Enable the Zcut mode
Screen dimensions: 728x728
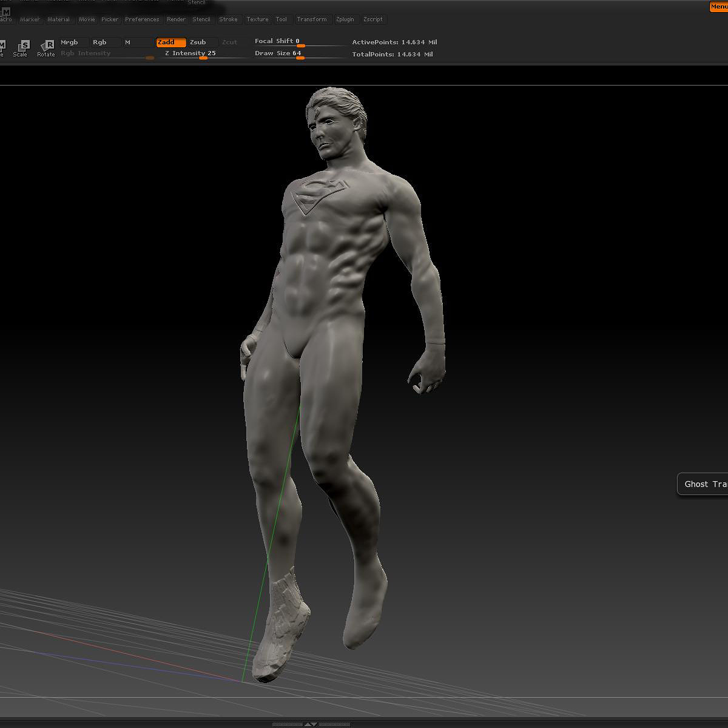[231, 42]
